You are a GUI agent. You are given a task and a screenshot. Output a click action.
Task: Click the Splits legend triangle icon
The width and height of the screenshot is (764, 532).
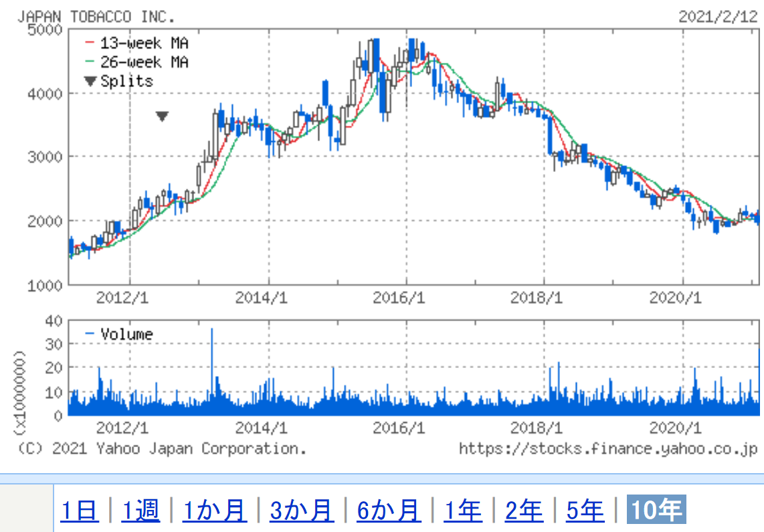tap(90, 81)
